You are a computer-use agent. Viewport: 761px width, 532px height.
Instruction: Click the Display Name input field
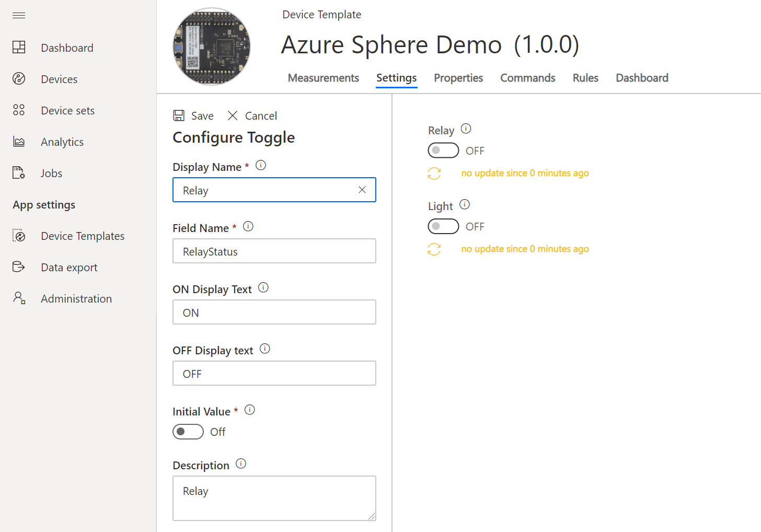click(274, 190)
